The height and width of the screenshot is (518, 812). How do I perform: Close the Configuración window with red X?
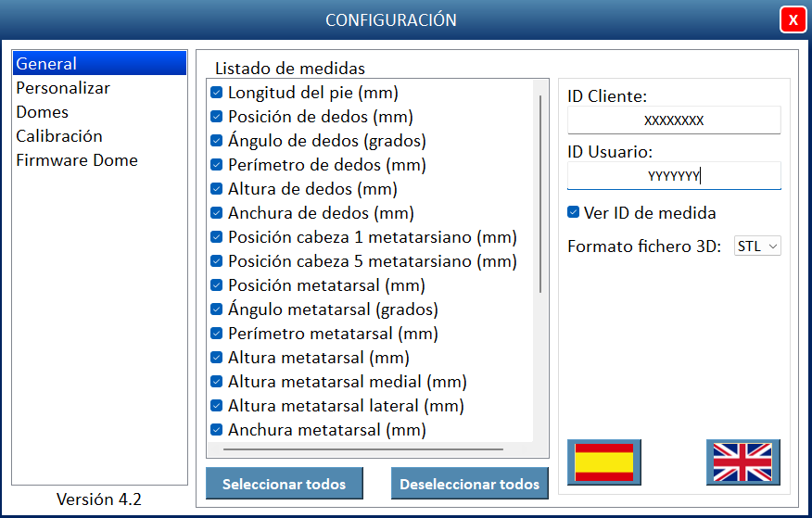click(793, 19)
